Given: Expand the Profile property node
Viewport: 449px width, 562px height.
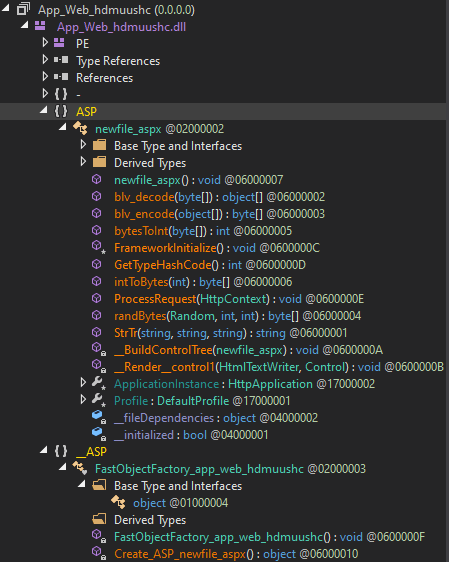Looking at the screenshot, I should click(x=83, y=399).
